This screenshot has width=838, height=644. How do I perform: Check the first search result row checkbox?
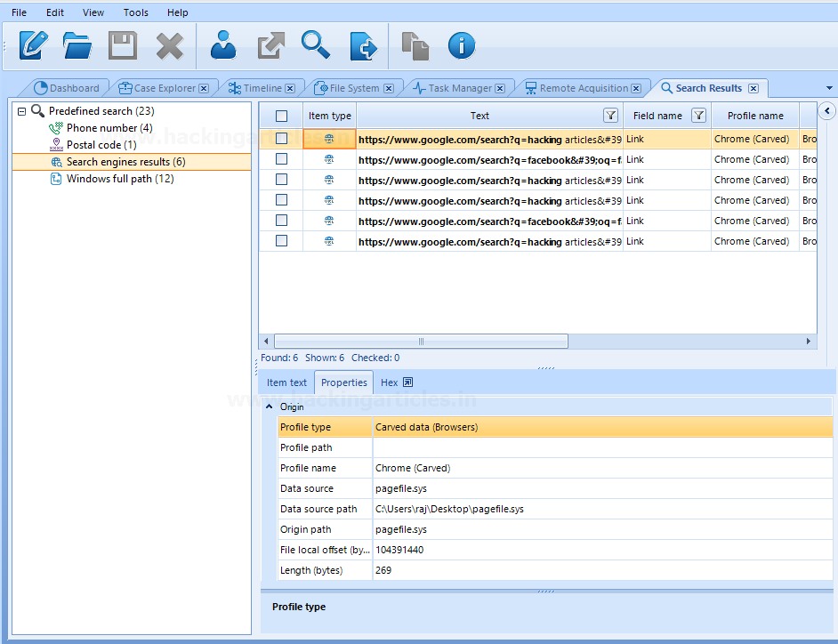281,139
